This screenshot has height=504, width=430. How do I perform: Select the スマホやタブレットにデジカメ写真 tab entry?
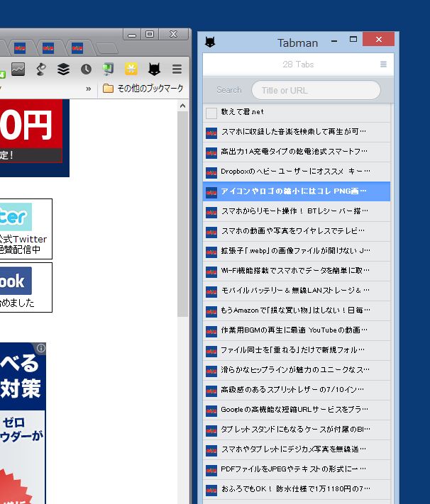297,449
